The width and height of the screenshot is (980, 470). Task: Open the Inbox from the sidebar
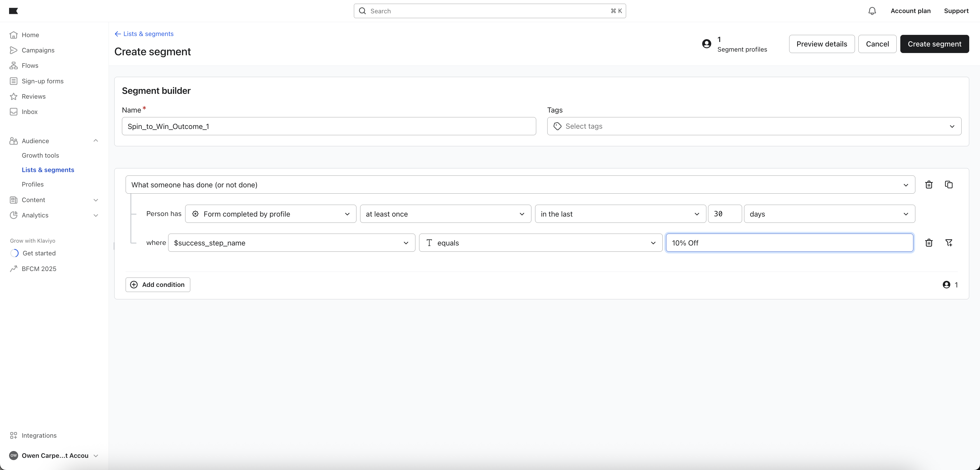[29, 111]
